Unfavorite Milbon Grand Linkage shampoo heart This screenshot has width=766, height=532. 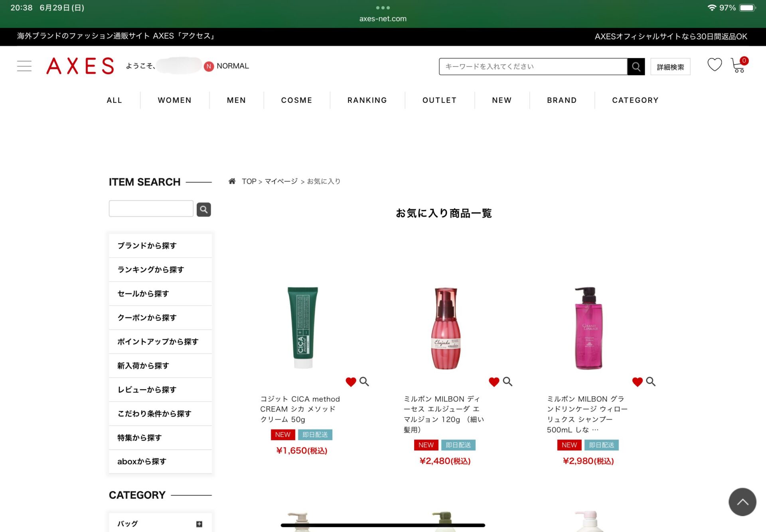pyautogui.click(x=638, y=382)
